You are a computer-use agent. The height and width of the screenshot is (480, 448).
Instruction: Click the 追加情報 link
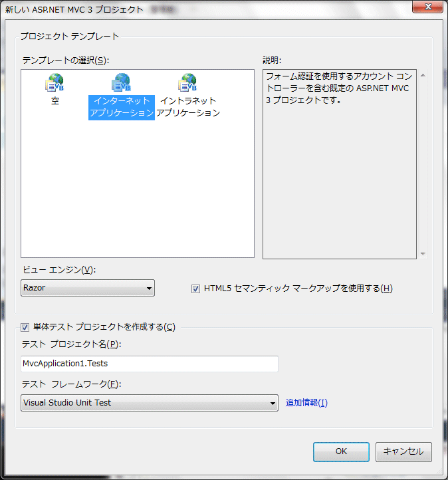tap(306, 403)
